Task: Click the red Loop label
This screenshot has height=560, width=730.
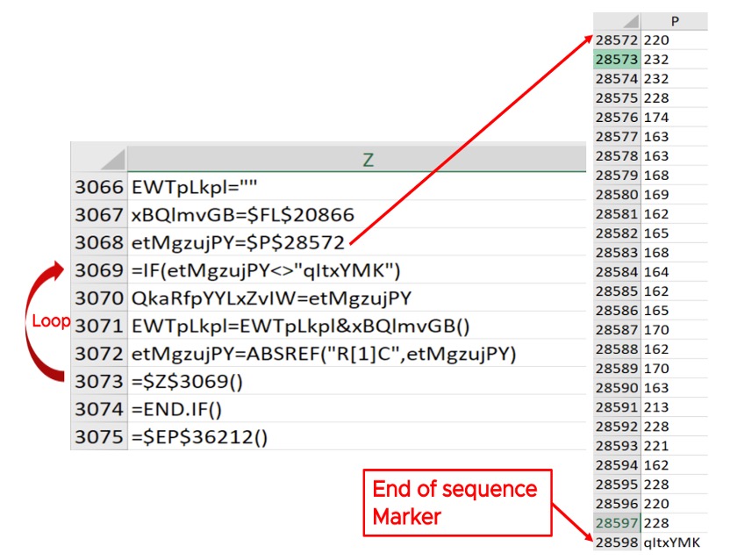Action: tap(51, 320)
